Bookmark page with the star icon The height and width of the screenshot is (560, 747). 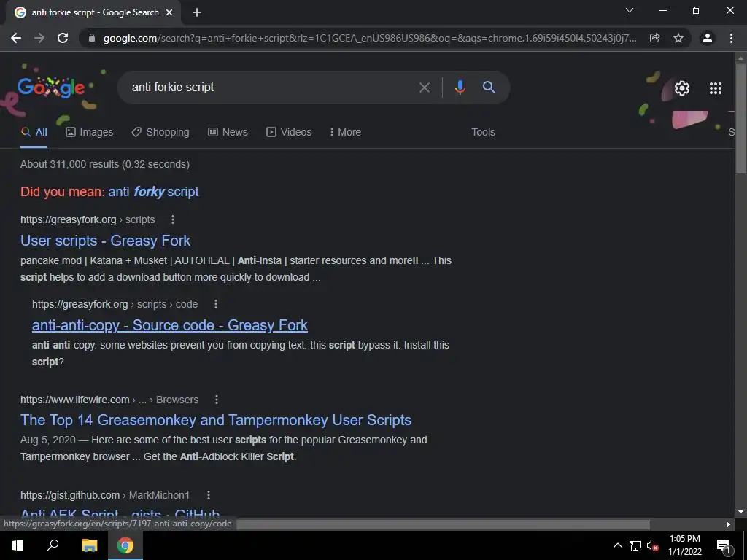pyautogui.click(x=678, y=38)
